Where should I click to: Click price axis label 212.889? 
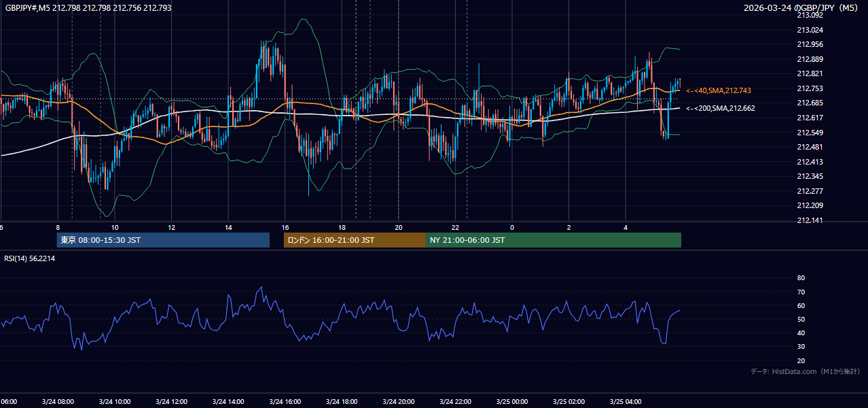coord(810,59)
